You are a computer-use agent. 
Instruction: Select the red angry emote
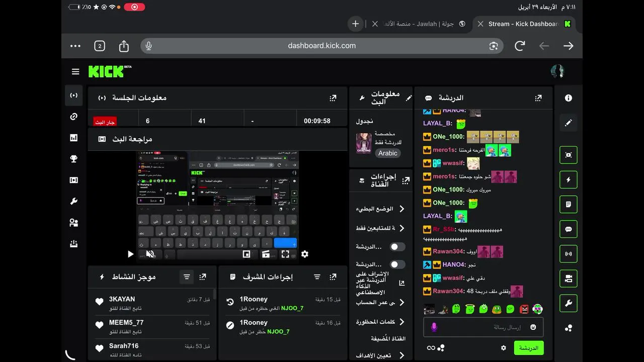(x=524, y=309)
